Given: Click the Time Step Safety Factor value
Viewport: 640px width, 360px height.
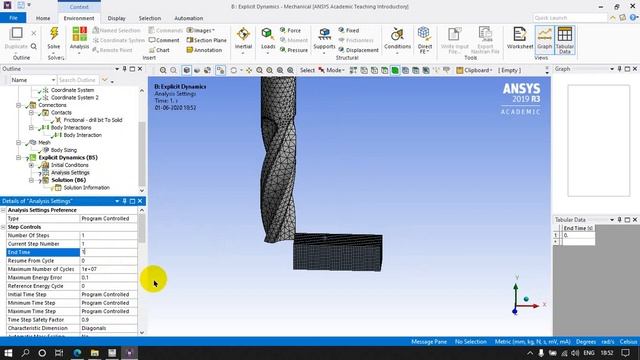Looking at the screenshot, I should pos(108,320).
